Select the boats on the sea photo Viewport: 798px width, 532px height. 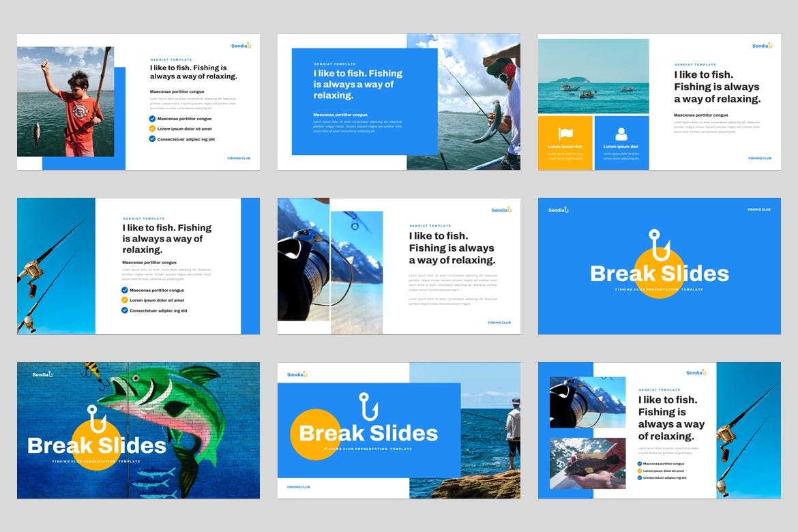click(593, 76)
